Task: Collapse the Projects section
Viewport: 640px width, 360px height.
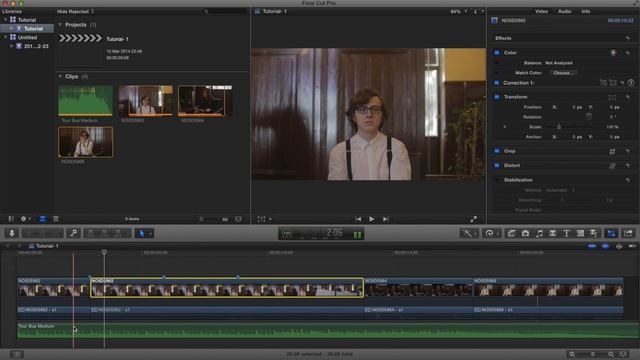Action: coord(60,25)
